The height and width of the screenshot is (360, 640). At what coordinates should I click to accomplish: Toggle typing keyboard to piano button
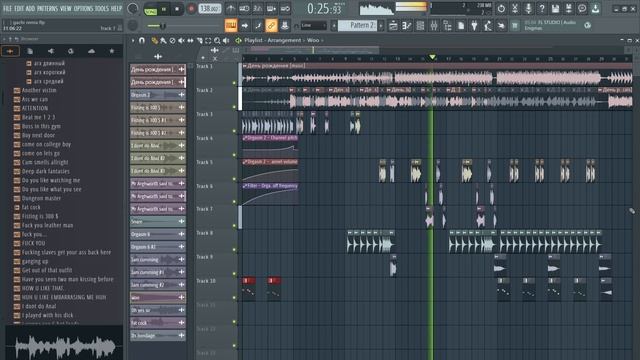pos(231,26)
